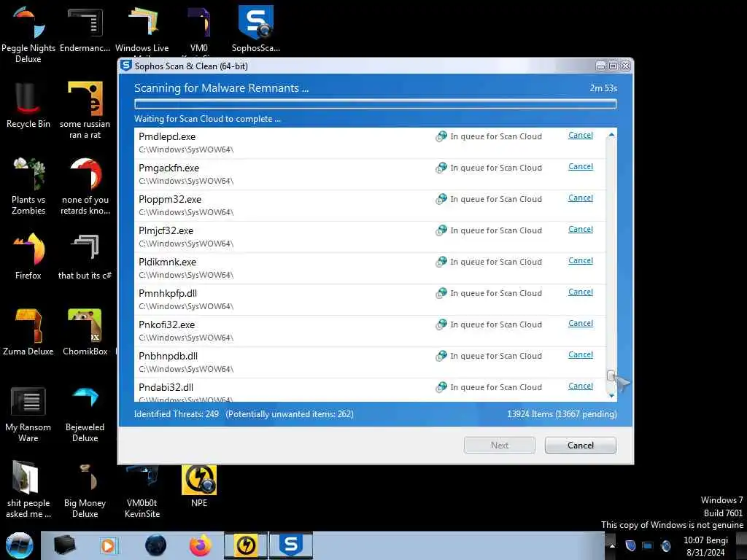This screenshot has height=560, width=747.
Task: Click the Windows Start orb
Action: [x=19, y=545]
